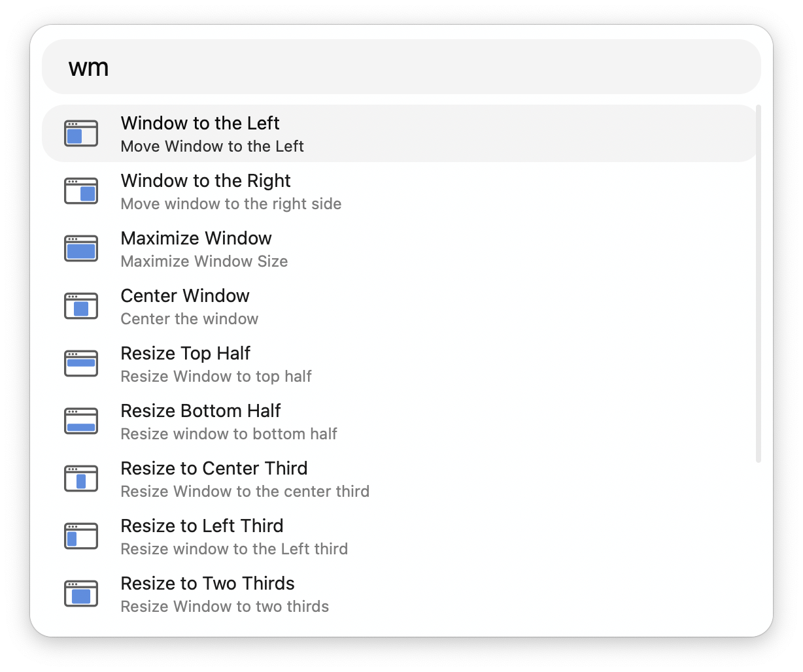Click the Window to the Right icon
The height and width of the screenshot is (672, 803).
pos(81,191)
